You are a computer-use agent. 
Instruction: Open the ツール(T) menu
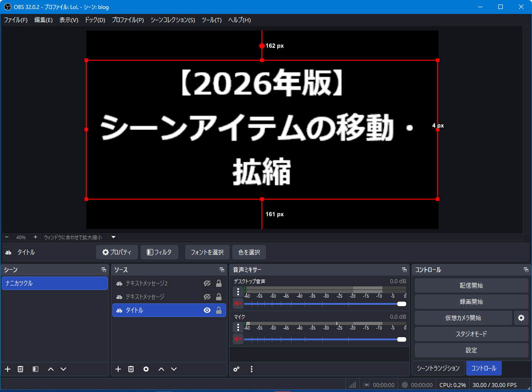pos(211,20)
